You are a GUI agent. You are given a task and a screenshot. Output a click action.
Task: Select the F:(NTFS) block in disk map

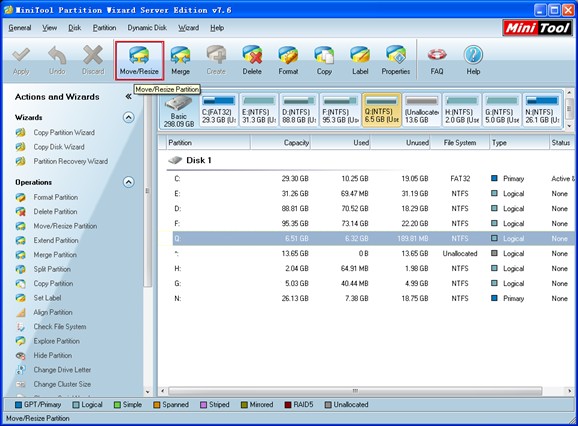[339, 110]
